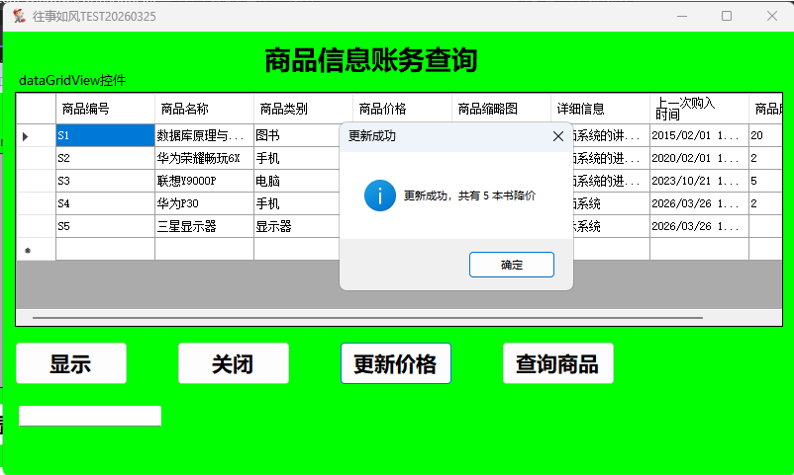Click the app icon in title bar
This screenshot has height=475, width=794.
(18, 16)
